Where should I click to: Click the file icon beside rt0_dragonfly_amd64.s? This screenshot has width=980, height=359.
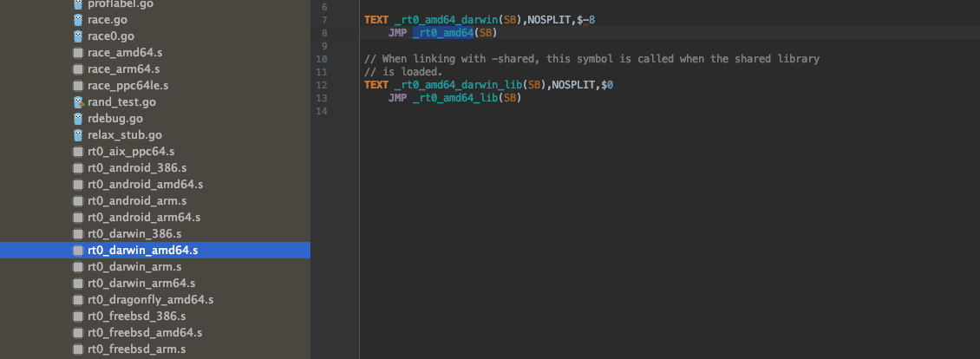[78, 299]
